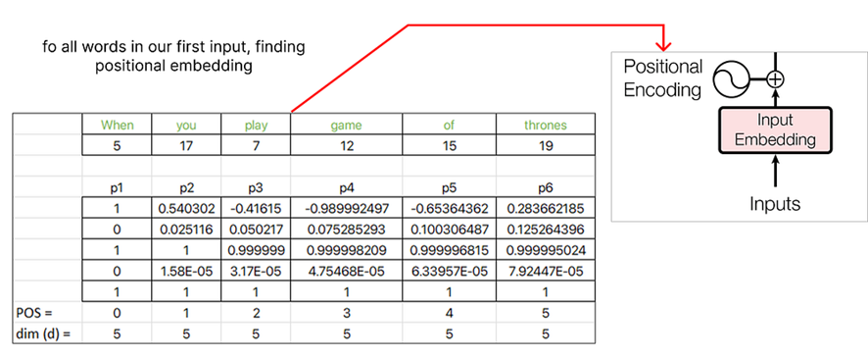Click the sine wave positional encoding symbol

pyautogui.click(x=730, y=80)
